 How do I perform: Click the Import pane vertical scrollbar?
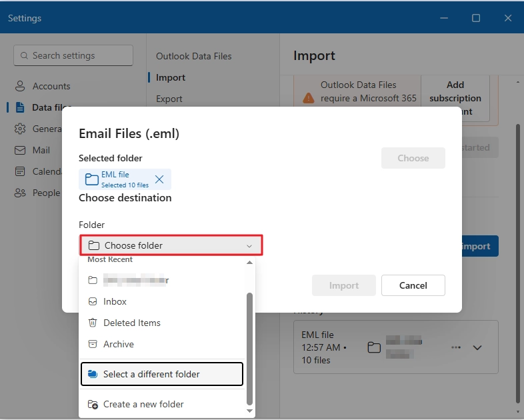point(518,264)
